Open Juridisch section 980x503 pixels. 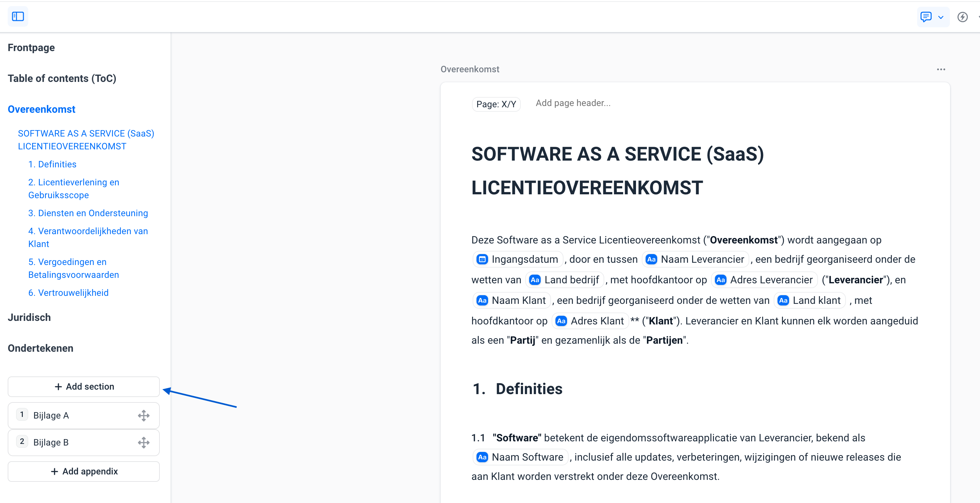tap(29, 317)
